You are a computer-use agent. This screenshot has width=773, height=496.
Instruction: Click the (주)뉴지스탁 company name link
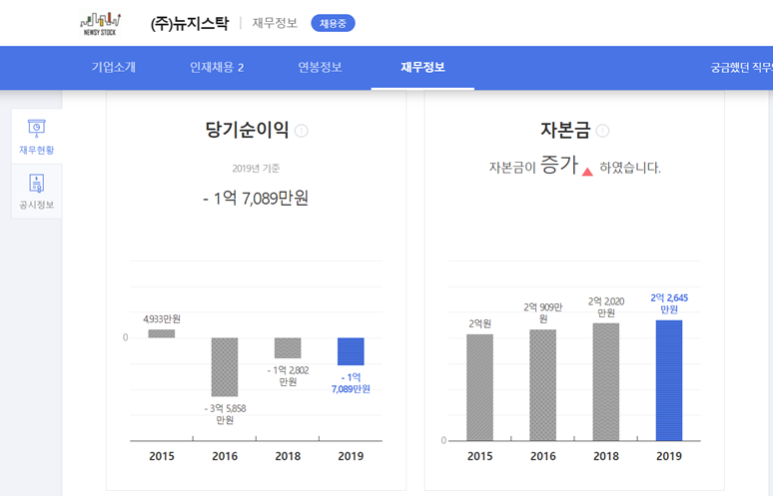point(189,23)
